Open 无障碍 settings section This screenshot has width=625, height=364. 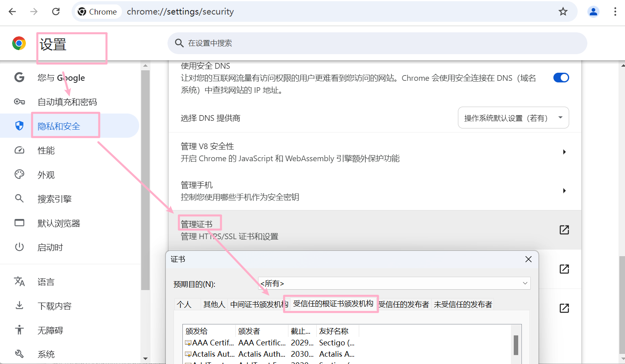[70, 330]
